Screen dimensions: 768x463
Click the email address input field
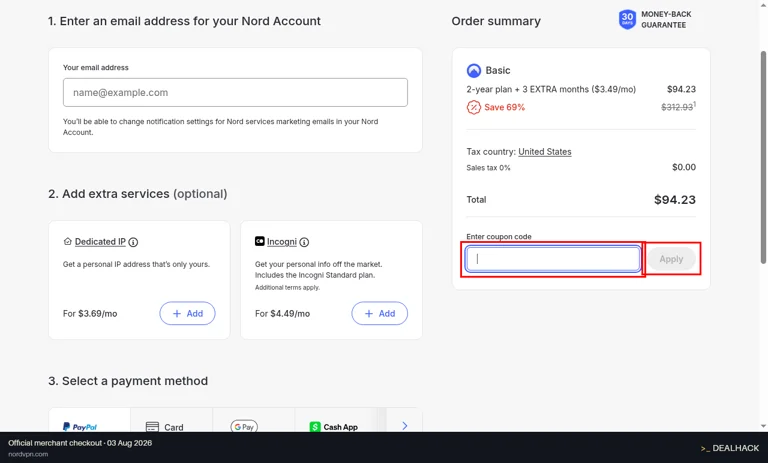(235, 92)
